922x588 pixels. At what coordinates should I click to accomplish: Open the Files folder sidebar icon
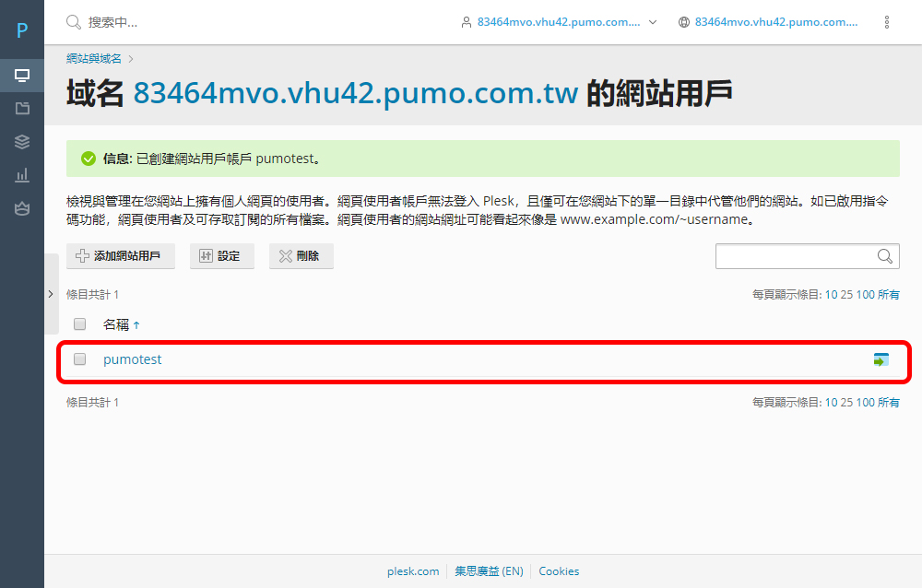tap(22, 108)
